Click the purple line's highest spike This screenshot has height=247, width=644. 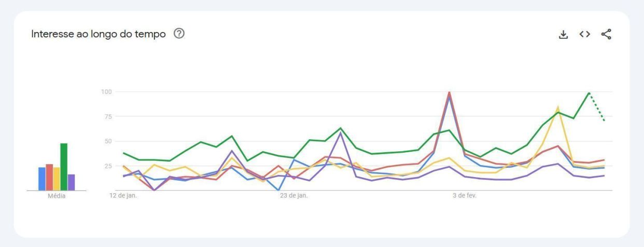(x=341, y=133)
